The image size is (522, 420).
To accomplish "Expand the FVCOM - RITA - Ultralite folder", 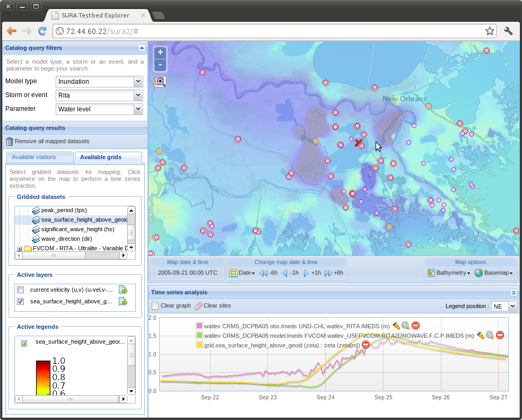I will [19, 249].
